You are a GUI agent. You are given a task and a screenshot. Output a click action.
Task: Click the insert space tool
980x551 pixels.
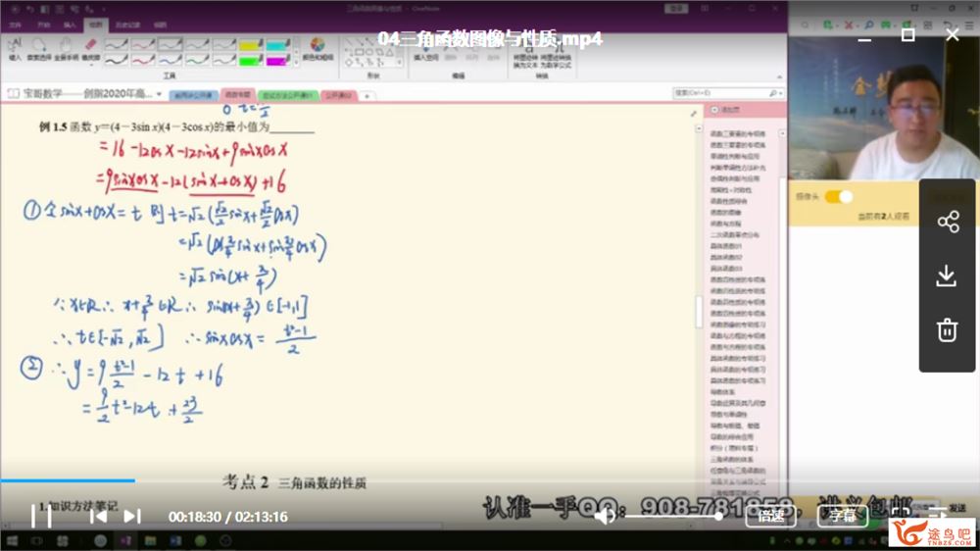click(x=425, y=51)
